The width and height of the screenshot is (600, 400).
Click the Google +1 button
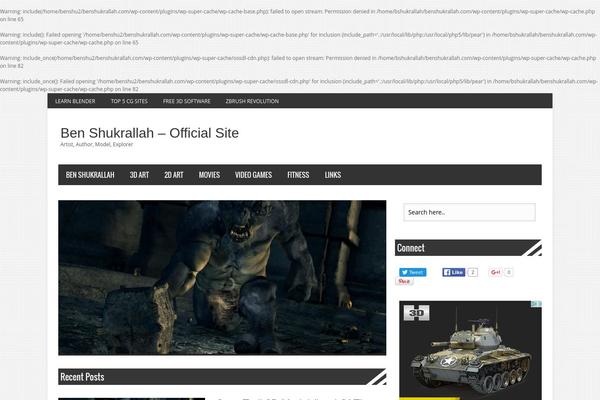pyautogui.click(x=495, y=272)
